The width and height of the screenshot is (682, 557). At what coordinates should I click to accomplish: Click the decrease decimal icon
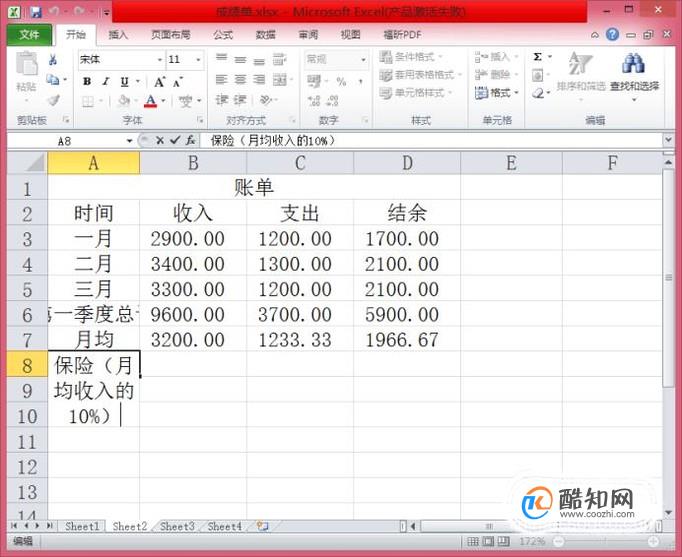pos(333,101)
